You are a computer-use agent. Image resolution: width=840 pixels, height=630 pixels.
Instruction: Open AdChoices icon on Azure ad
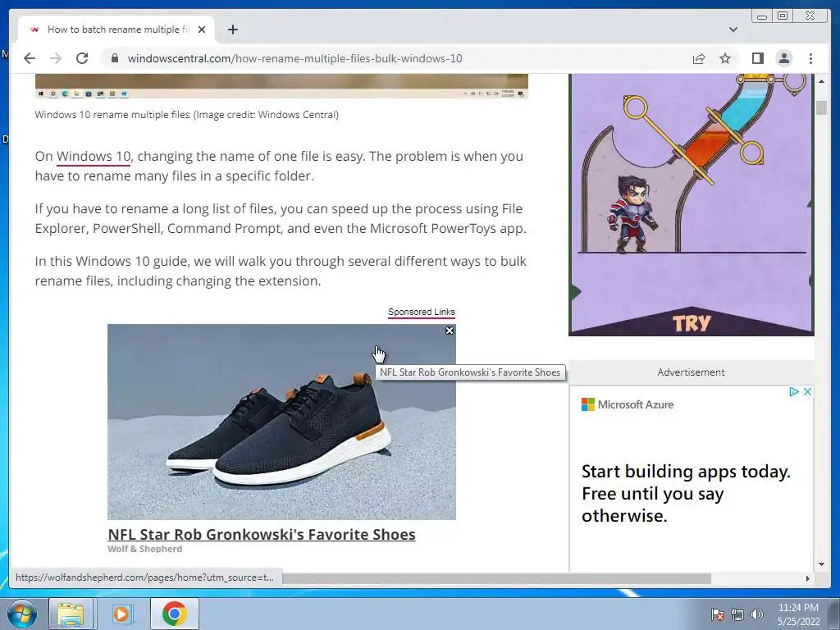(794, 391)
